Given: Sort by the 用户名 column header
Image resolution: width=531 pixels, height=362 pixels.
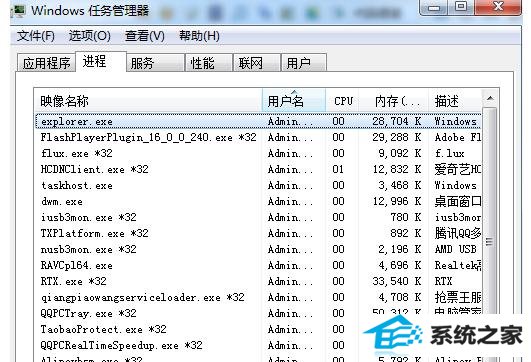Looking at the screenshot, I should (x=294, y=101).
